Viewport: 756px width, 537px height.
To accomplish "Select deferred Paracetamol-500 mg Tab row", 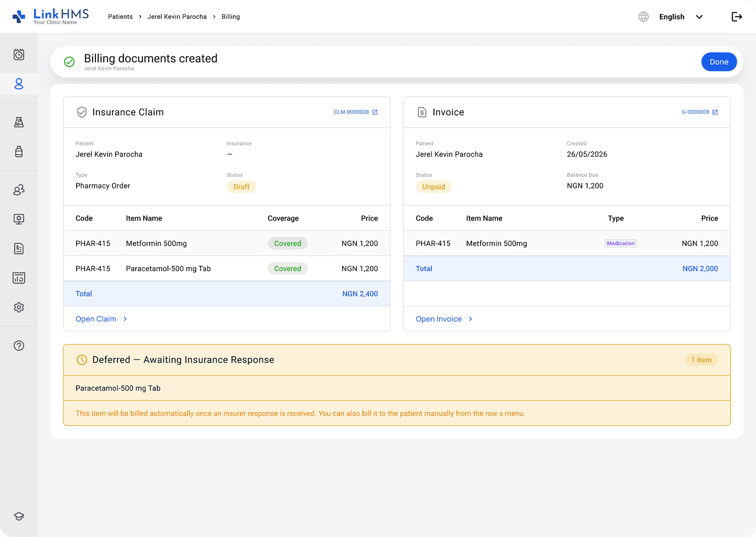I will [x=397, y=388].
